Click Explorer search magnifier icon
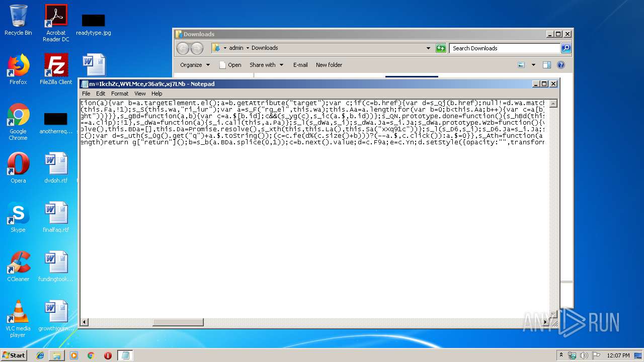644x362 pixels. click(566, 48)
